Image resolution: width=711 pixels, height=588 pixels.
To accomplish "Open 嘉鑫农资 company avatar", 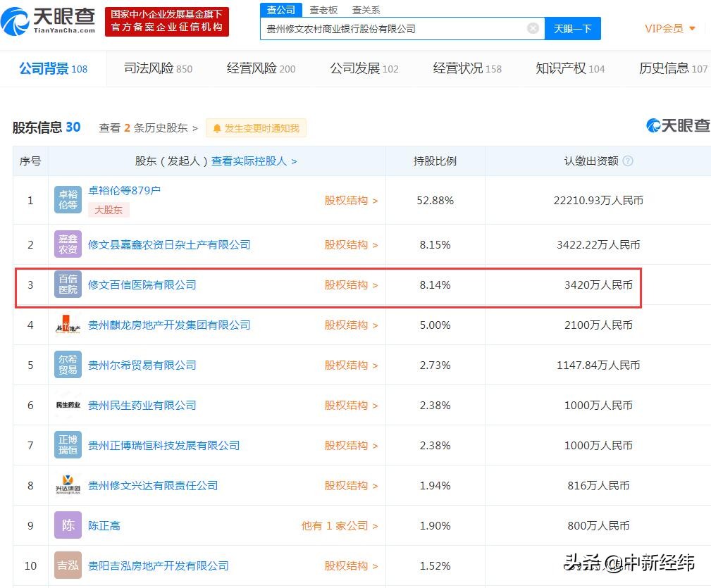I will tap(68, 244).
